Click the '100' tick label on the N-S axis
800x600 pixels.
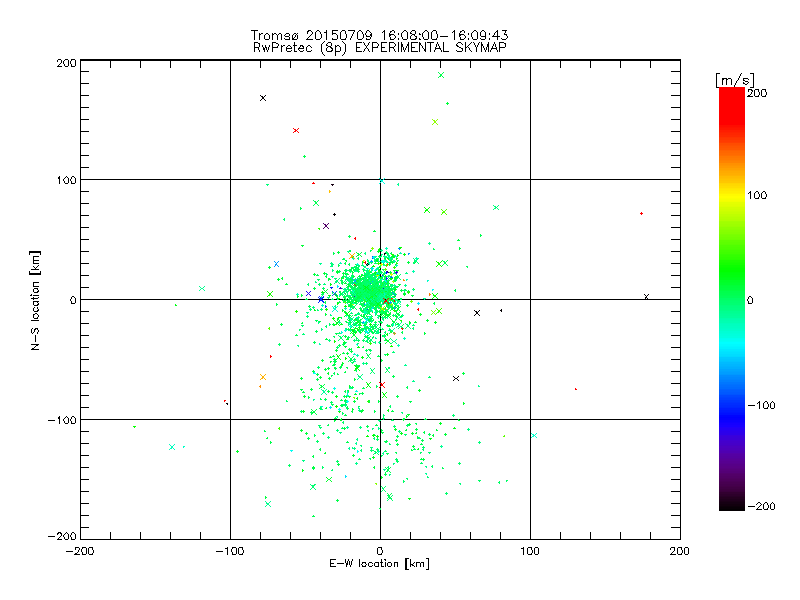coord(66,180)
